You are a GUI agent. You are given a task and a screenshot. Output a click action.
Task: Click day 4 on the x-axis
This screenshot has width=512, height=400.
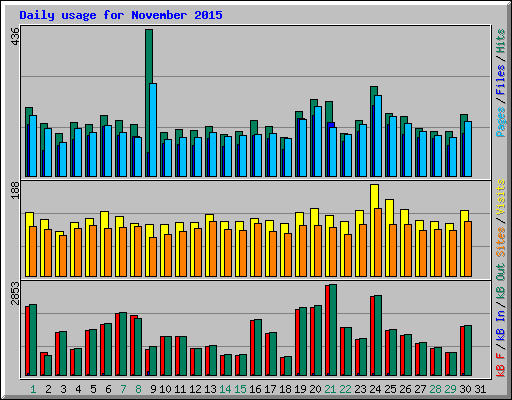click(x=78, y=389)
